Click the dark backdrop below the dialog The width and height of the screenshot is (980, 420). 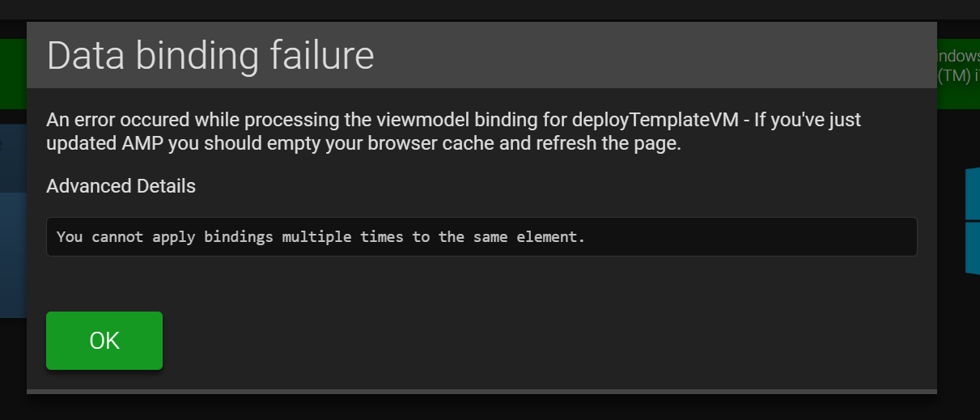click(x=482, y=408)
